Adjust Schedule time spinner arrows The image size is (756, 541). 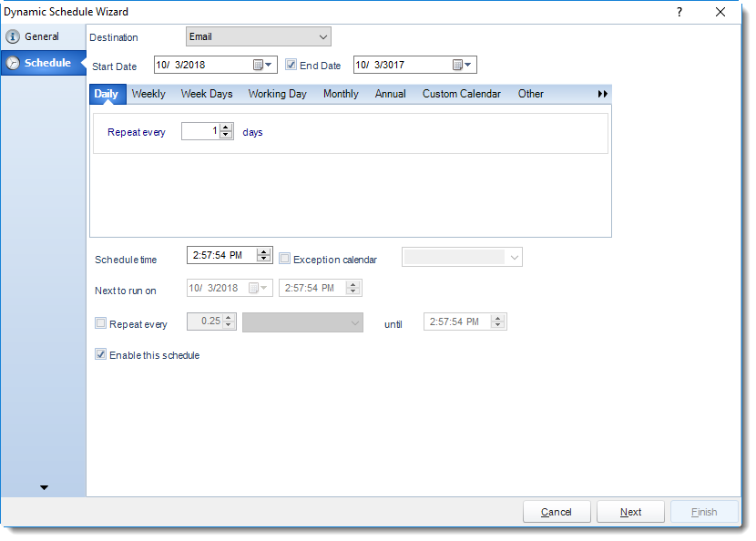coord(263,255)
